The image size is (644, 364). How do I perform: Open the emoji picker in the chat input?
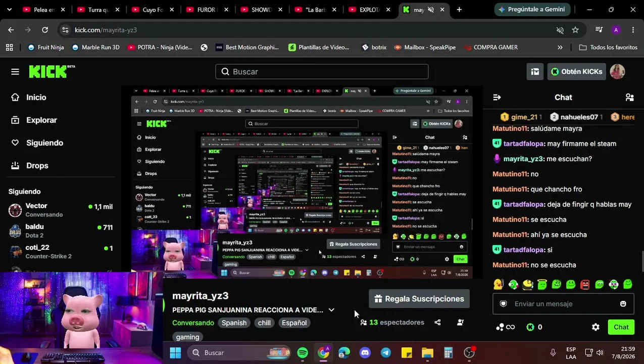tap(623, 304)
